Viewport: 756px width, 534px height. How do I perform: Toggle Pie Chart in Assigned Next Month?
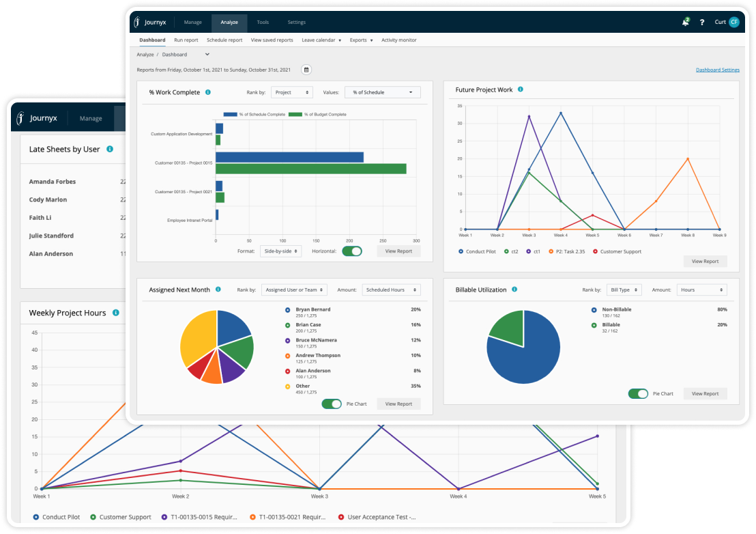click(332, 404)
